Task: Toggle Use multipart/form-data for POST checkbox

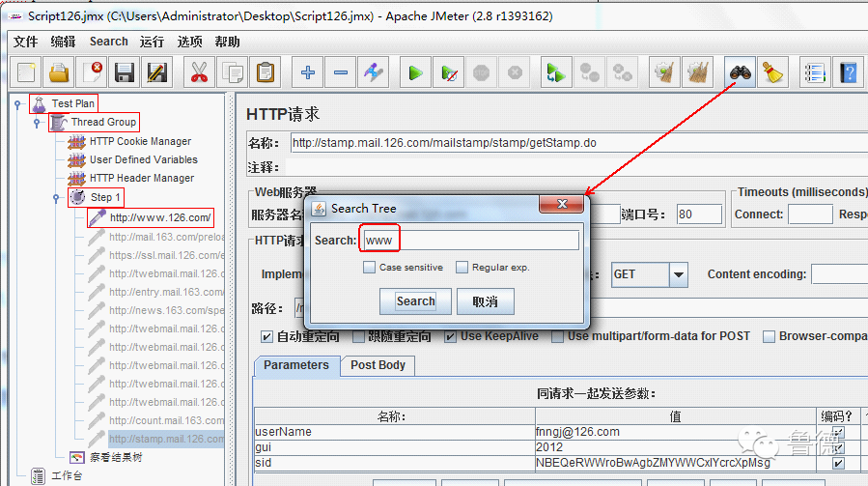Action: point(558,336)
